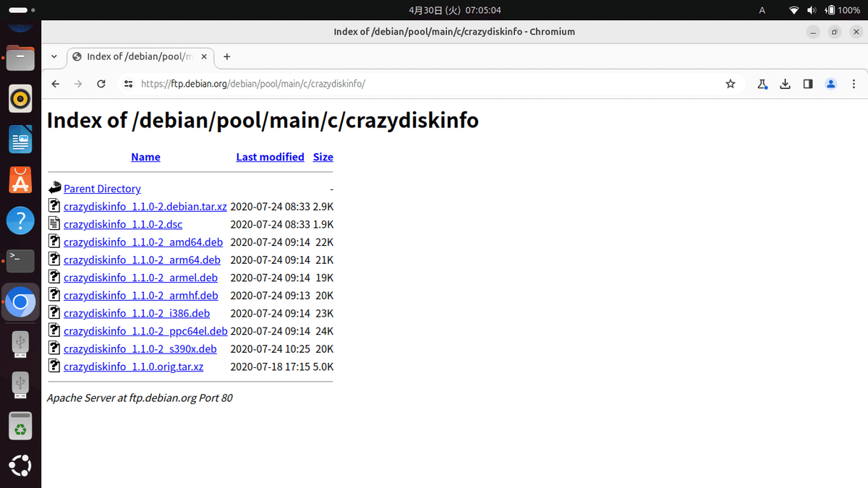Open Chrome Labs experiments panel

[x=761, y=84]
